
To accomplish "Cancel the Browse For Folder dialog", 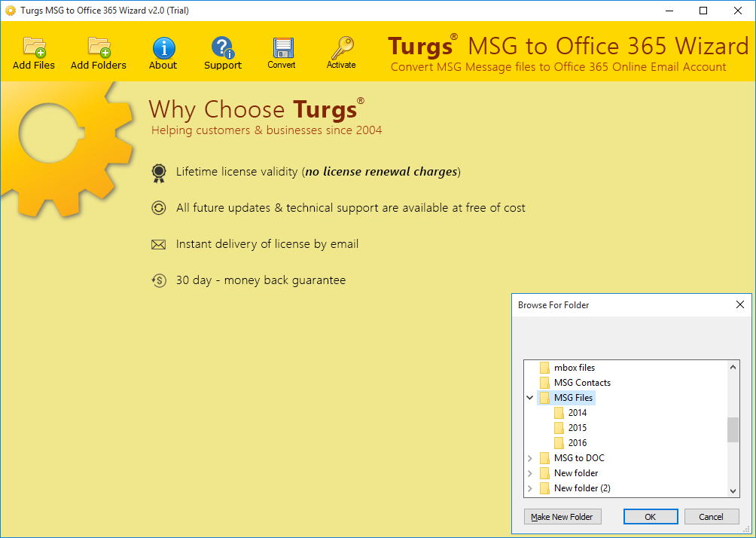I will [711, 517].
